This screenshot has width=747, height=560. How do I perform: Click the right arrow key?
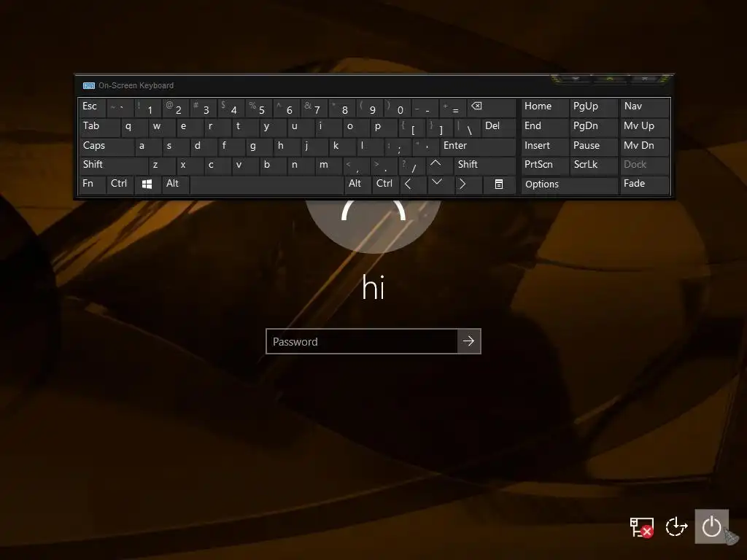(x=462, y=184)
